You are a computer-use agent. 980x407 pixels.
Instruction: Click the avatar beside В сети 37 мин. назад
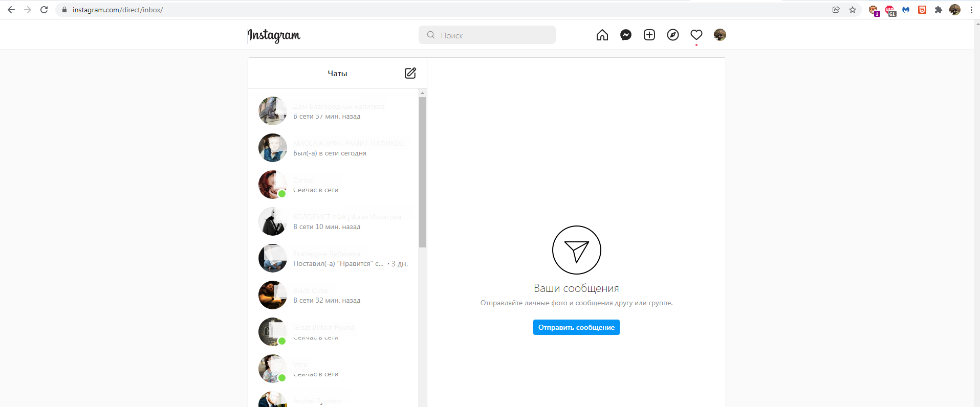click(273, 111)
